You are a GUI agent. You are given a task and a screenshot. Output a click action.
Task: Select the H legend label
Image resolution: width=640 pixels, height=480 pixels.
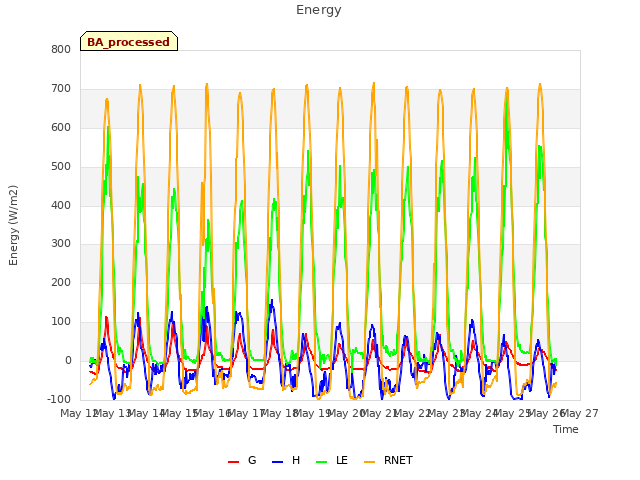click(296, 460)
